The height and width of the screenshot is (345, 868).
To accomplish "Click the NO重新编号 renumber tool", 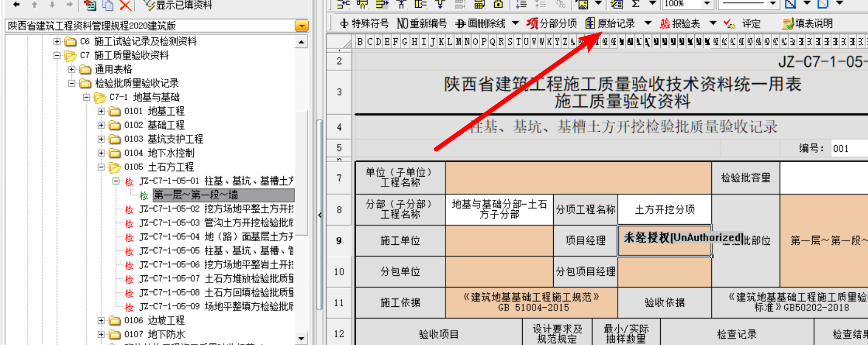I will 422,24.
